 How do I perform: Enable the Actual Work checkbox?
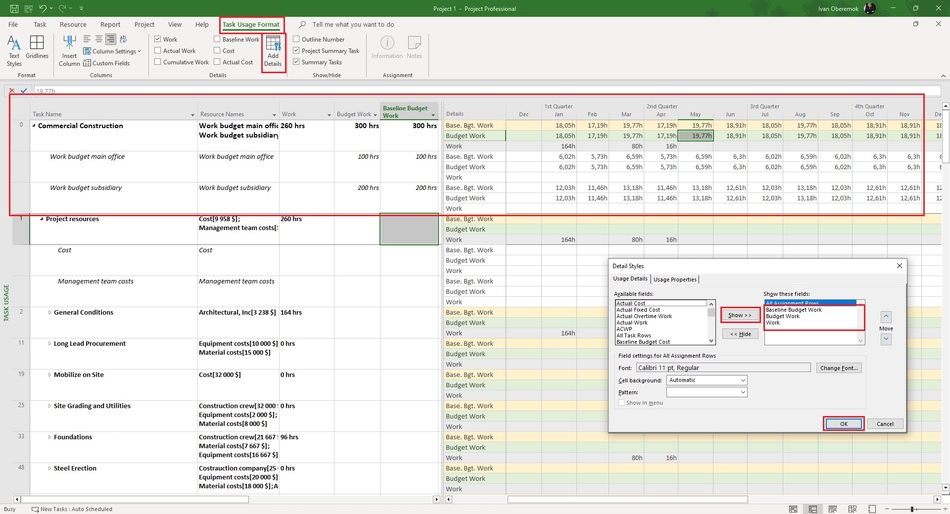[x=158, y=51]
